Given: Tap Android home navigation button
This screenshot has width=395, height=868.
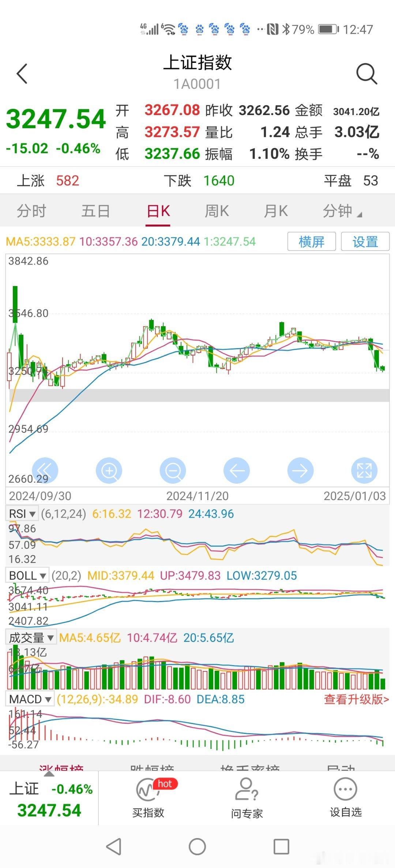Looking at the screenshot, I should pyautogui.click(x=197, y=846).
